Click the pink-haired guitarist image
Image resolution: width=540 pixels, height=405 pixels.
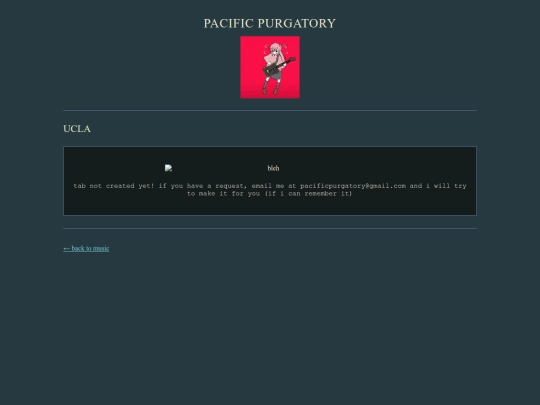coord(270,67)
